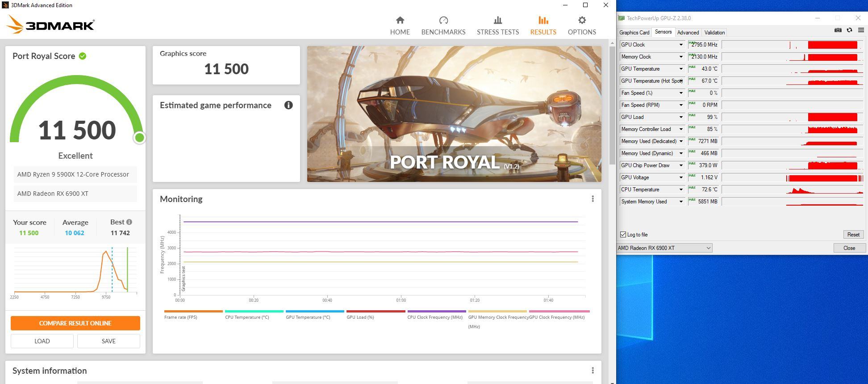This screenshot has height=384, width=868.
Task: Show info icon beside Best score
Action: click(129, 222)
